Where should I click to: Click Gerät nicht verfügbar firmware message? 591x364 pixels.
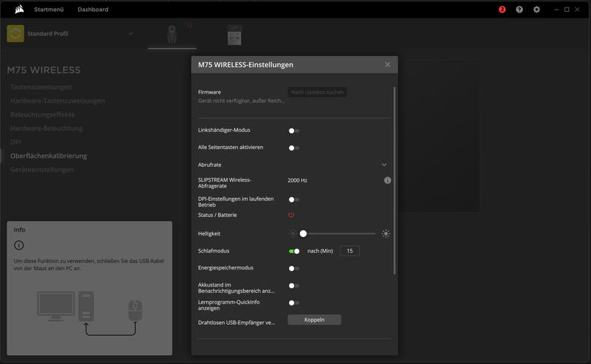click(x=242, y=100)
